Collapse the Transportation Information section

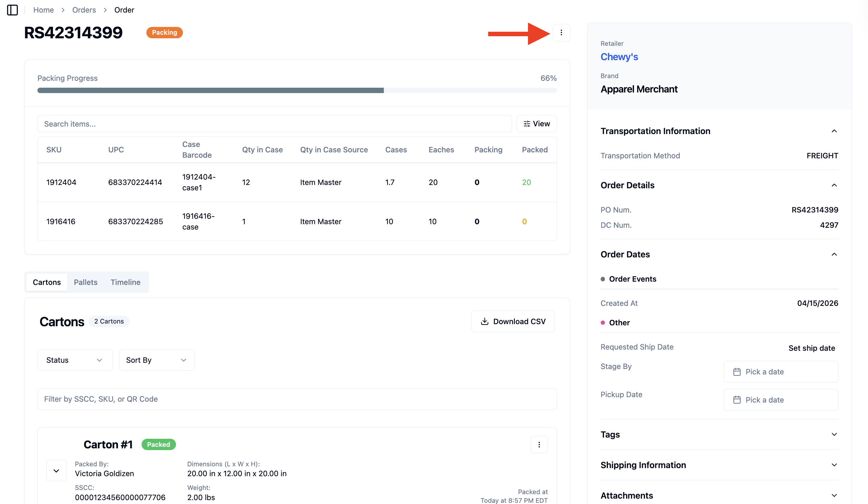coord(834,131)
